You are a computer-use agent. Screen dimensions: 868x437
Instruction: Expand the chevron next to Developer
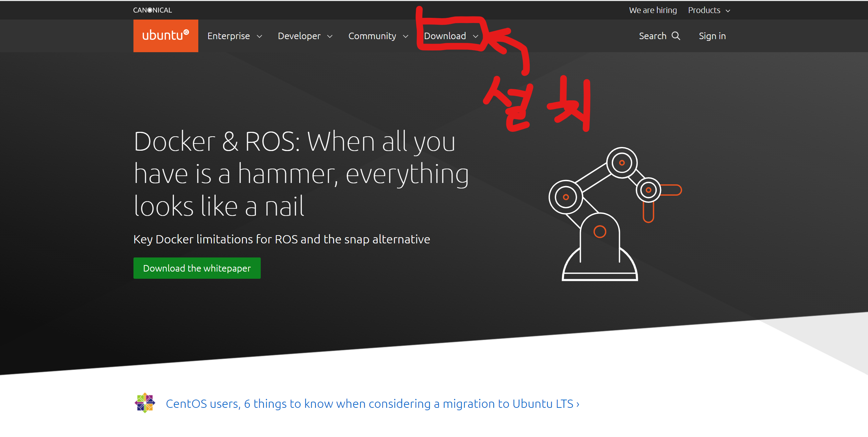pos(330,36)
